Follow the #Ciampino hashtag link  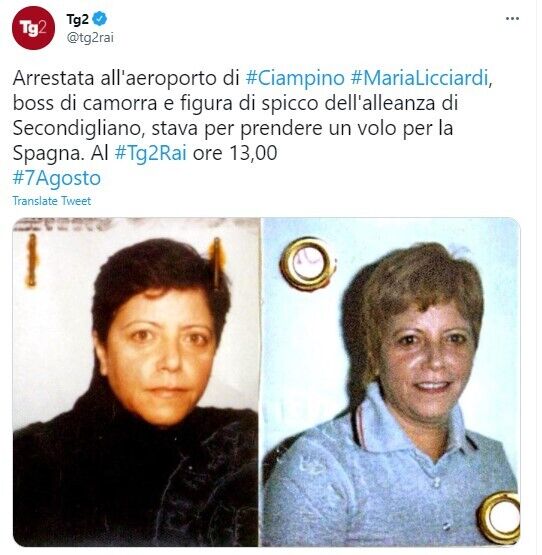coord(295,78)
